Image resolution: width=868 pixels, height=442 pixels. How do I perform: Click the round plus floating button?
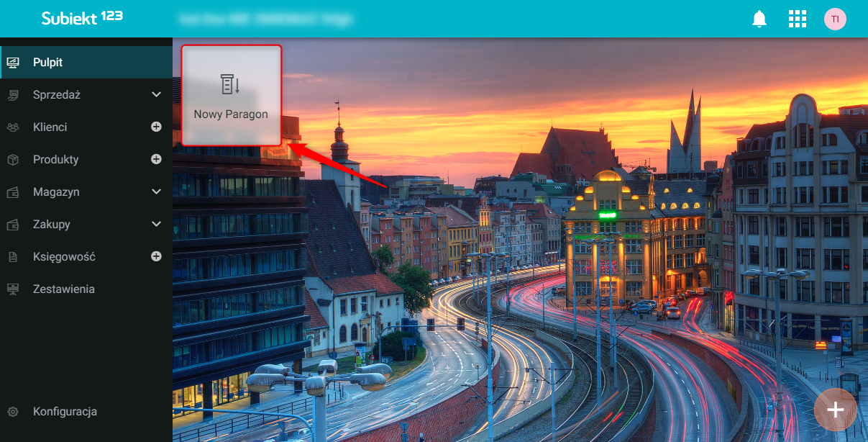pyautogui.click(x=835, y=410)
